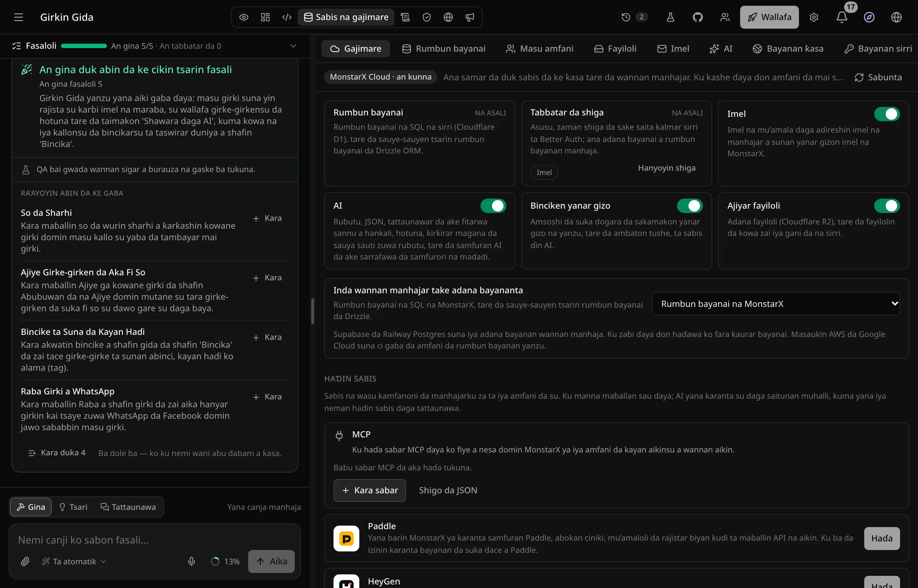The image size is (918, 588).
Task: Select the Tattaunawa mode tab
Action: pyautogui.click(x=128, y=507)
